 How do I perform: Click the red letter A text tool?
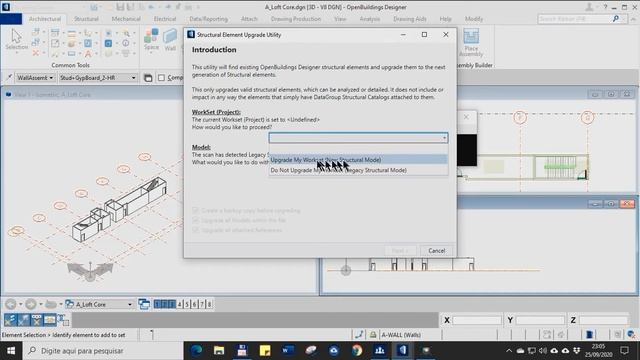(88, 53)
